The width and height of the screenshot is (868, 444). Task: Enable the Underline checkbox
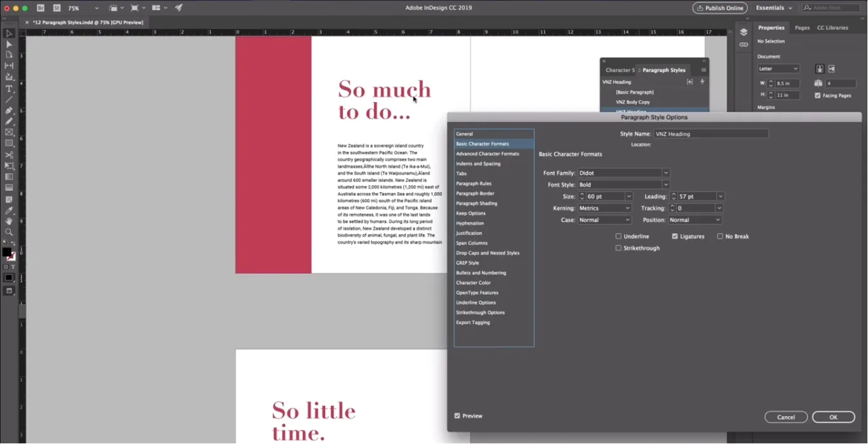pyautogui.click(x=618, y=237)
